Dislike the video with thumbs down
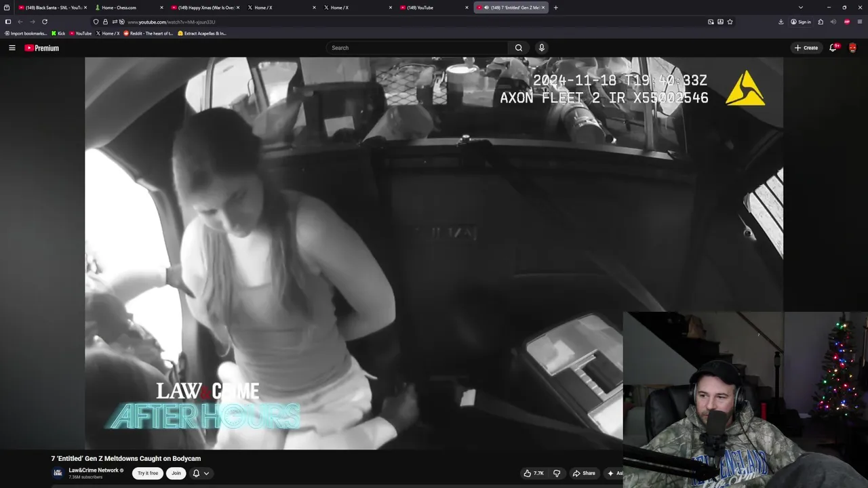The image size is (868, 488). [x=557, y=473]
